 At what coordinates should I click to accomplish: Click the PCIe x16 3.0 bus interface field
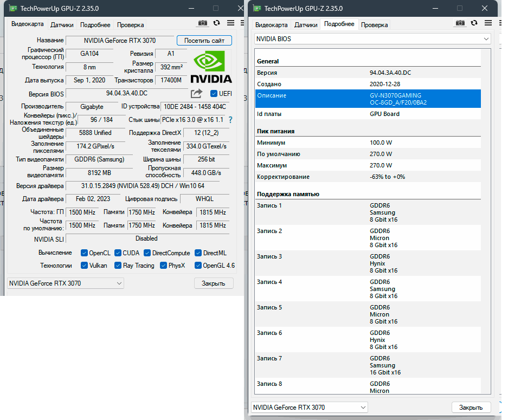pyautogui.click(x=193, y=120)
